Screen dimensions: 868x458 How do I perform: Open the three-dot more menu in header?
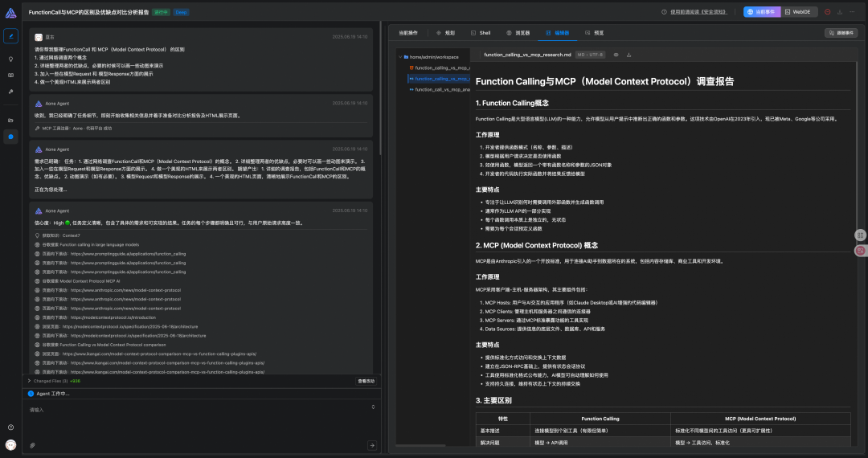(851, 11)
